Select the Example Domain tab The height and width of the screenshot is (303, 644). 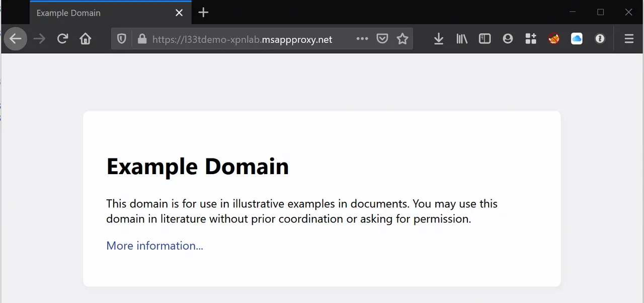(111, 13)
